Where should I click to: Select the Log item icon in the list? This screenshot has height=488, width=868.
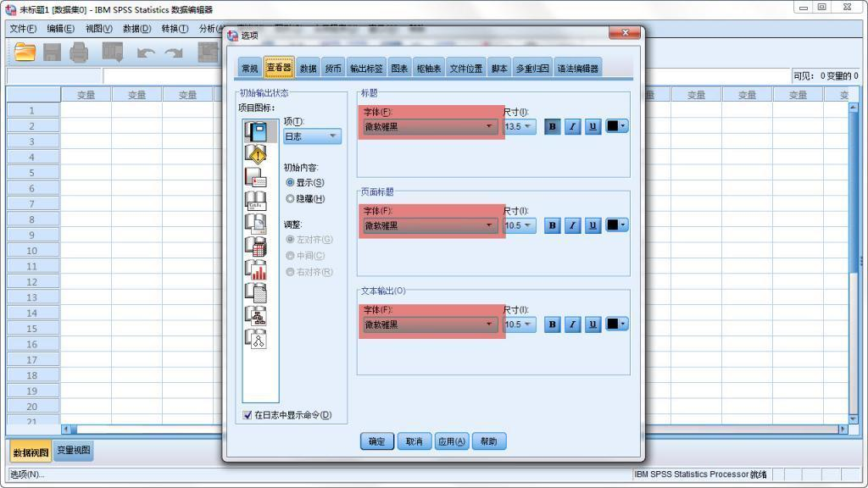(256, 131)
